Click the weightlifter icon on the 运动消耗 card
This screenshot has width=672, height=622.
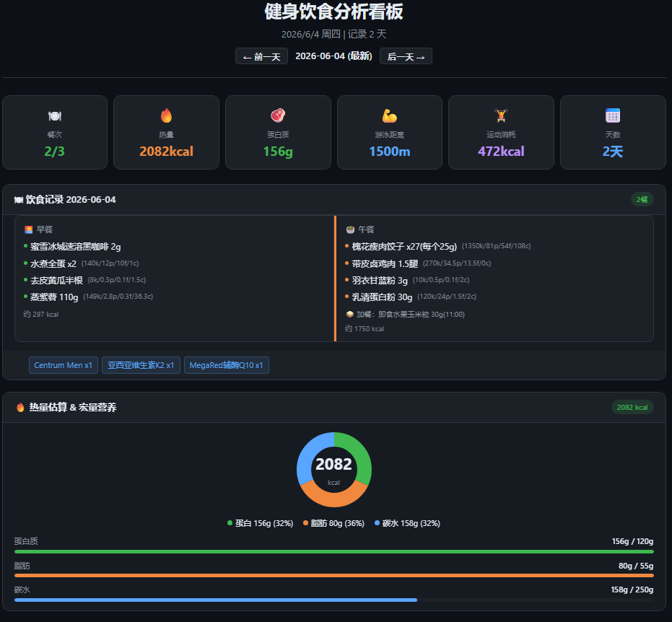click(501, 115)
